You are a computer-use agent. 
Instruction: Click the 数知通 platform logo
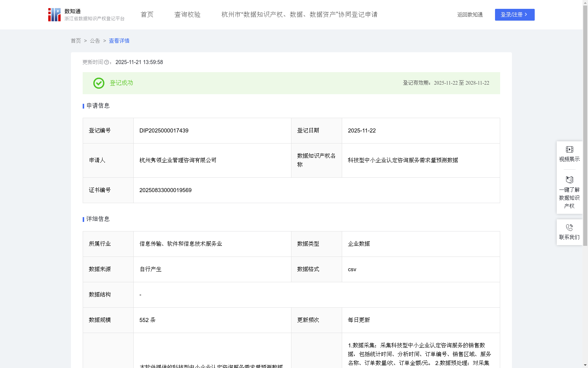click(x=86, y=15)
